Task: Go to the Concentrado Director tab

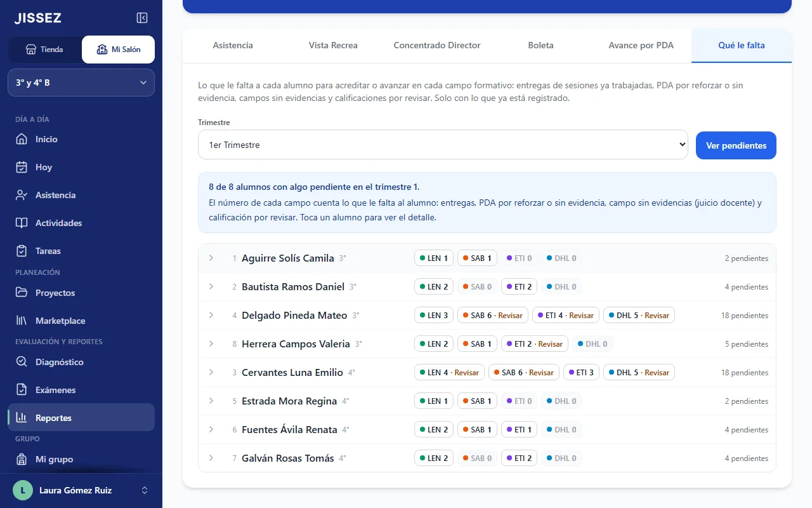Action: (437, 46)
